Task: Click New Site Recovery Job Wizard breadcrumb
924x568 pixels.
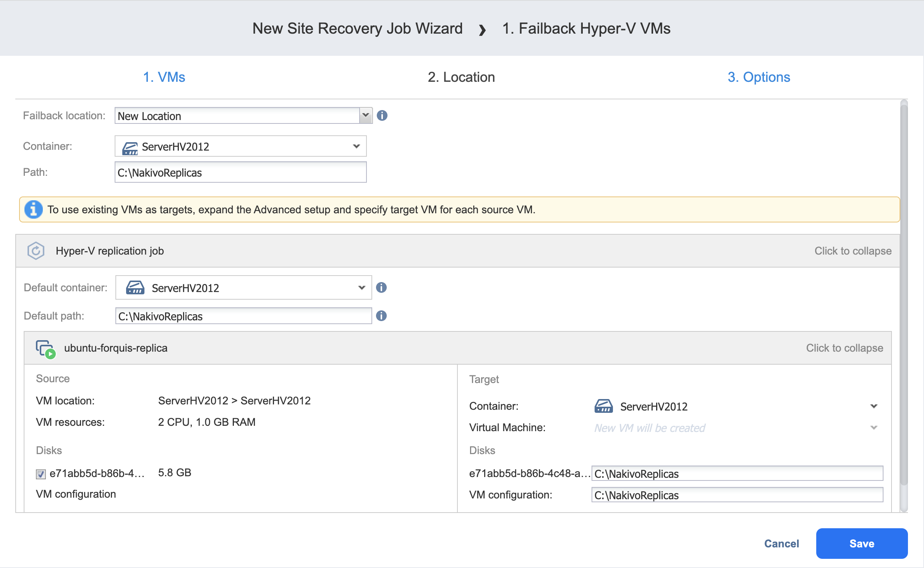Action: pyautogui.click(x=357, y=28)
